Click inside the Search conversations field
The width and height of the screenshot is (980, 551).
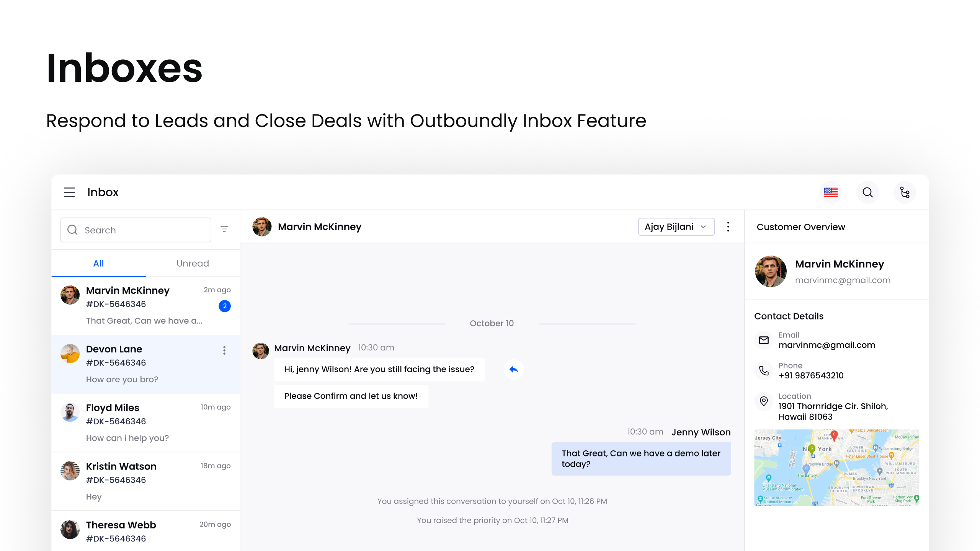coord(135,230)
